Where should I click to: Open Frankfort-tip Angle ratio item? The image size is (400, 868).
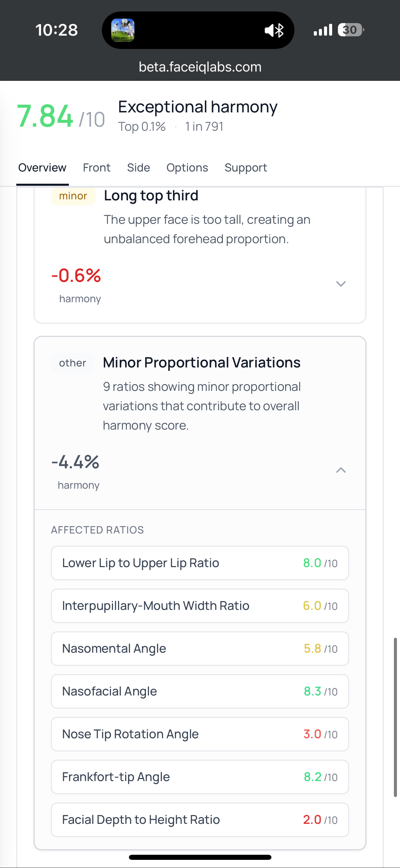pyautogui.click(x=200, y=777)
